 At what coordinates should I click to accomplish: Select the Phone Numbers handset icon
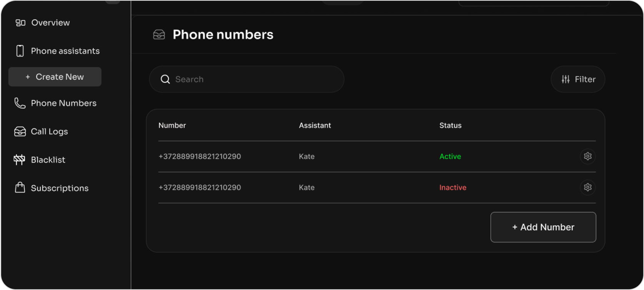20,103
